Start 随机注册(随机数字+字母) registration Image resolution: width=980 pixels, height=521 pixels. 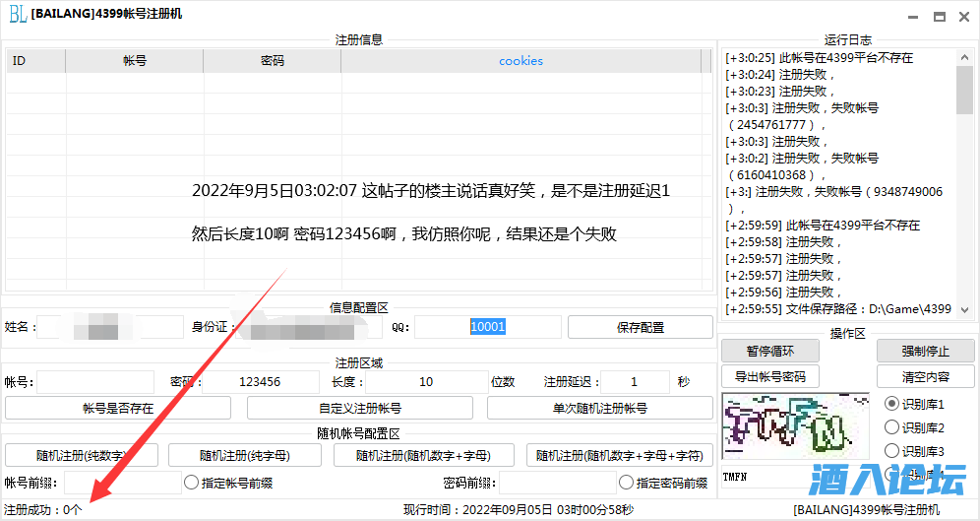point(424,455)
